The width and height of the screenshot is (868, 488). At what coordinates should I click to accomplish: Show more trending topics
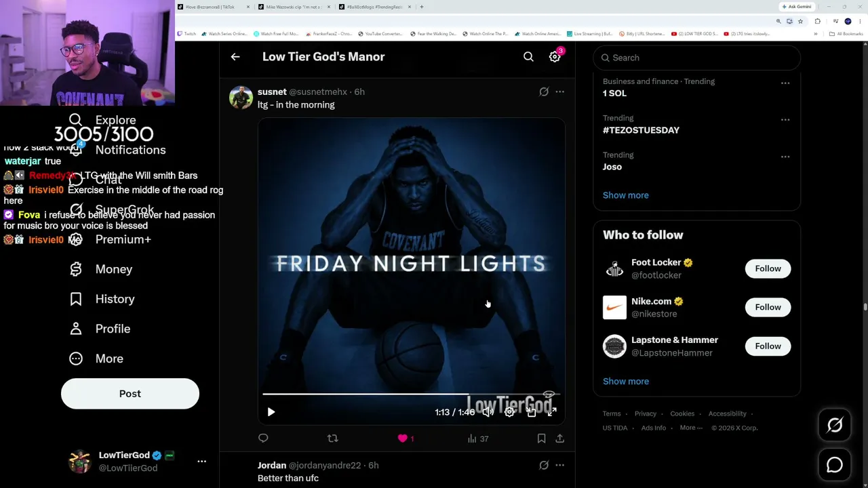tap(626, 195)
